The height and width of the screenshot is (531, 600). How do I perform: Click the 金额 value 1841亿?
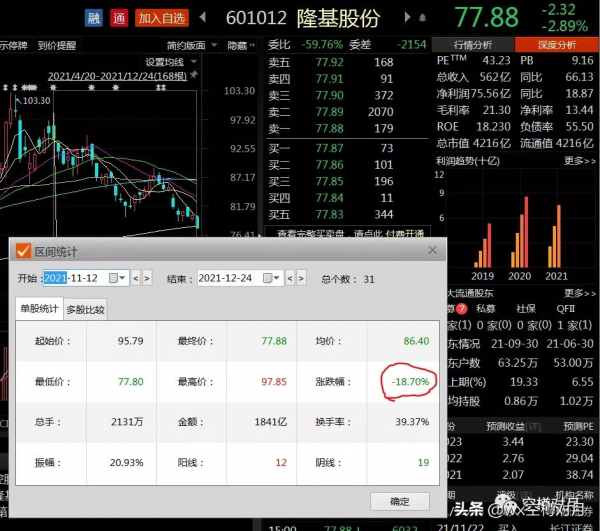click(x=271, y=422)
